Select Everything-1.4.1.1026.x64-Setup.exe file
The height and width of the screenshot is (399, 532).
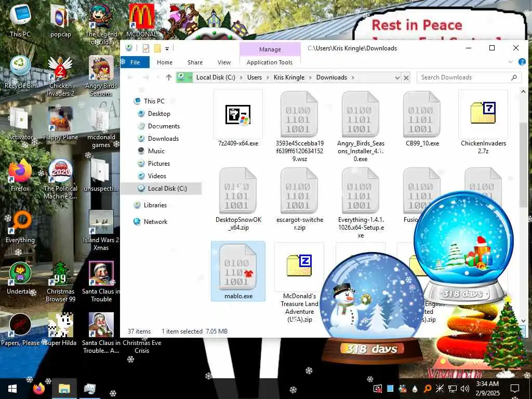tap(361, 203)
